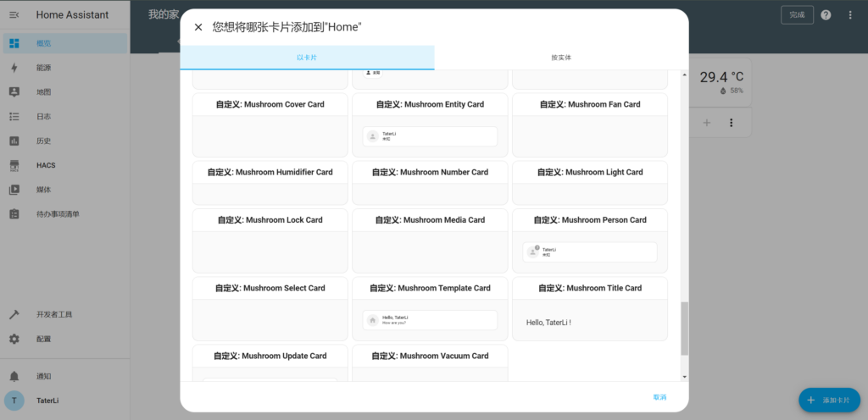Open the To-do list clipboard icon
The height and width of the screenshot is (420, 868).
tap(14, 214)
